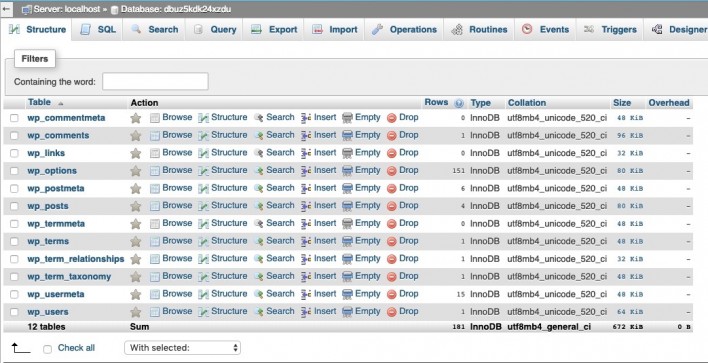The width and height of the screenshot is (708, 363).
Task: Click Empty icon in wp_termmeta row
Action: (347, 223)
